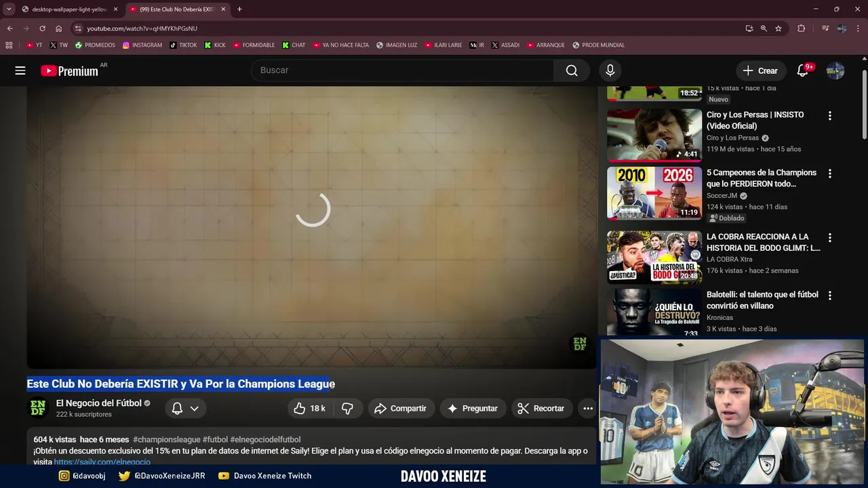Open the PRODE MUNDIAL bookmark
This screenshot has height=488, width=868.
(x=598, y=45)
